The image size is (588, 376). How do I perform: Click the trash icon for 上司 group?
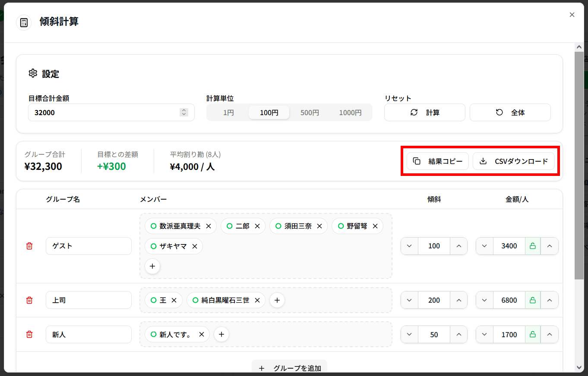coord(29,300)
